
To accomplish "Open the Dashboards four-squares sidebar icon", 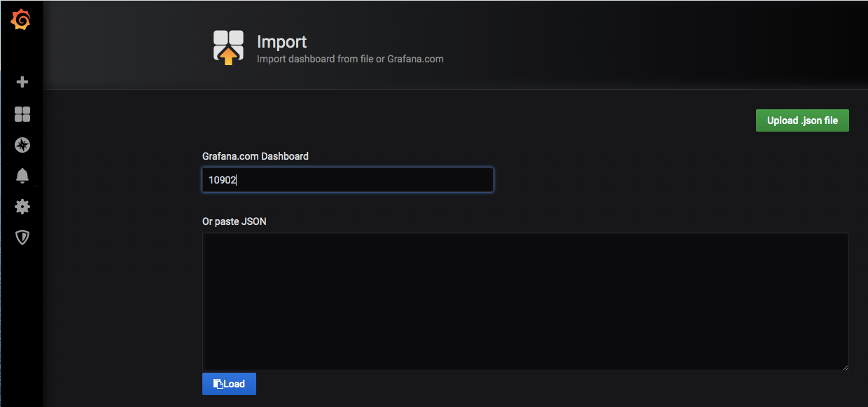I will 22,114.
